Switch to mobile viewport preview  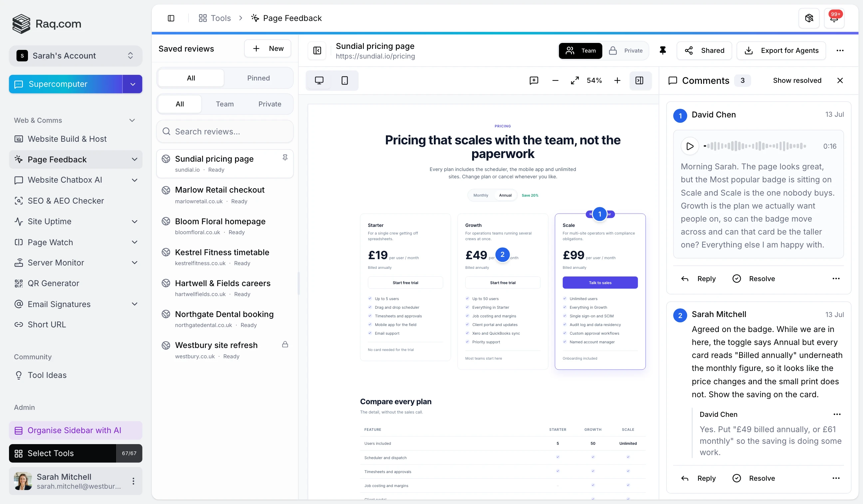coord(345,81)
